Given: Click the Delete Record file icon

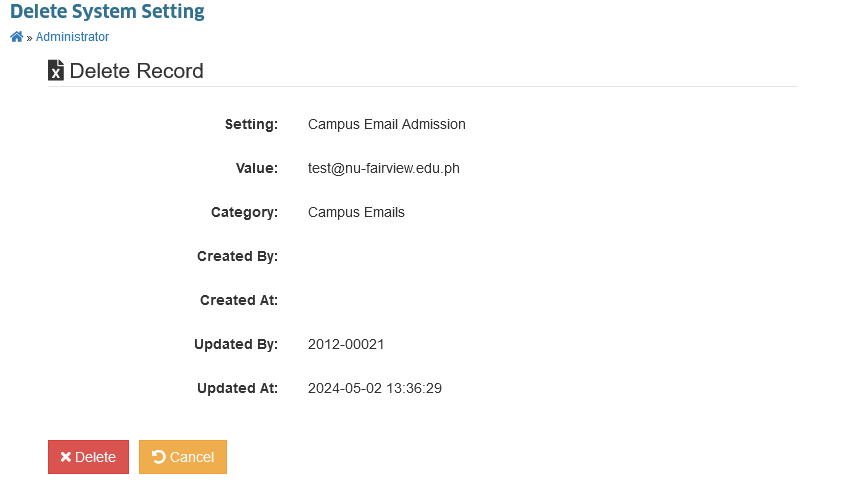Looking at the screenshot, I should (x=56, y=70).
